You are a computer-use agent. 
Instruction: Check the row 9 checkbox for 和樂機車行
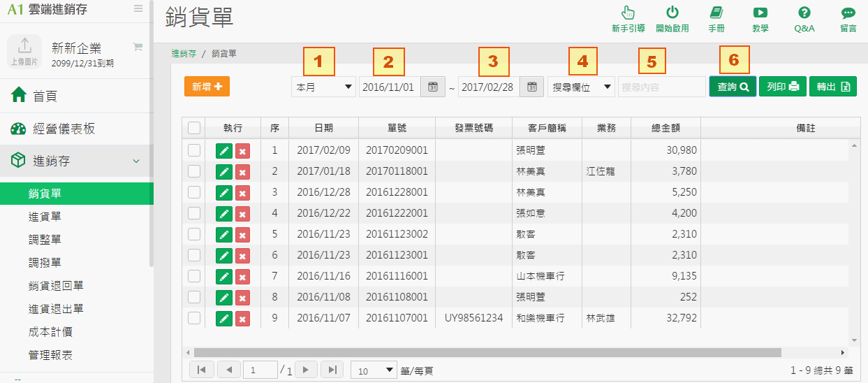point(194,318)
